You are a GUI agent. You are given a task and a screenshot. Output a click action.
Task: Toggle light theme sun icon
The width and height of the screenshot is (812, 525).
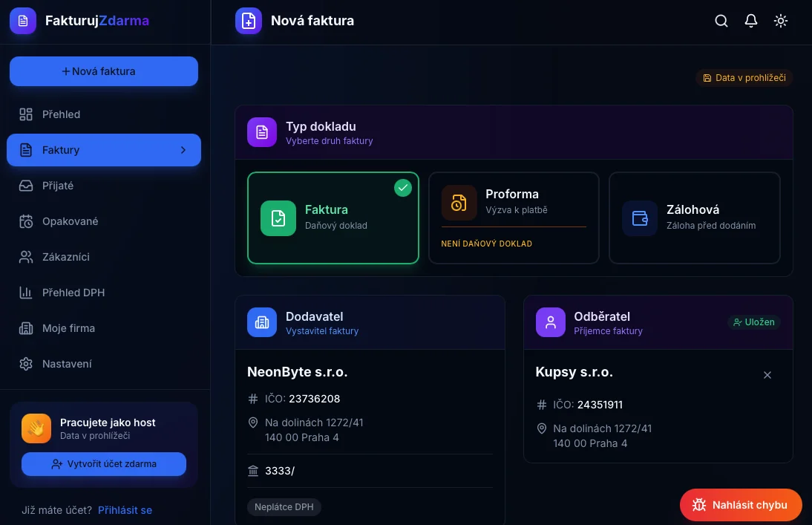click(780, 21)
